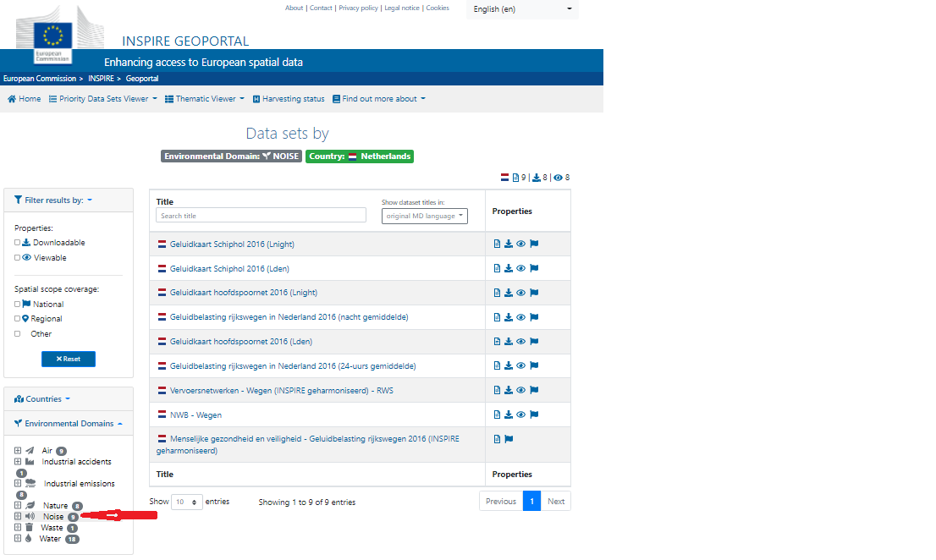Open the Legal notice link
This screenshot has height=560, width=936.
[402, 8]
